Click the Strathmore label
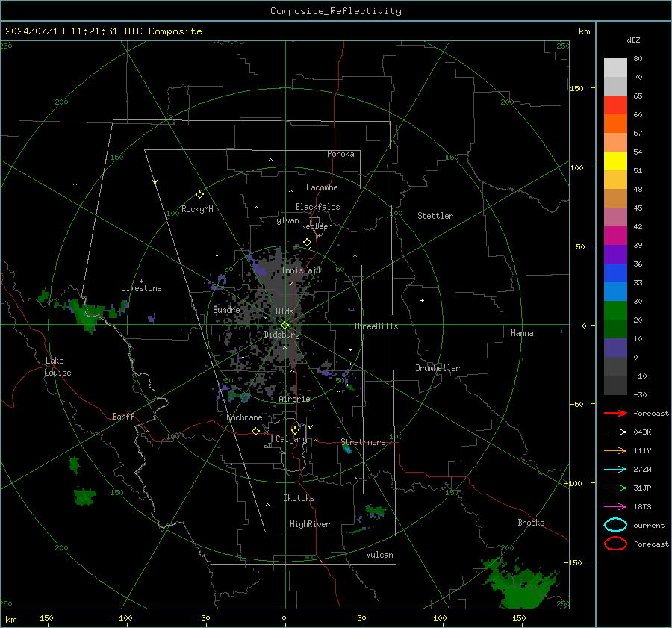 (x=363, y=442)
